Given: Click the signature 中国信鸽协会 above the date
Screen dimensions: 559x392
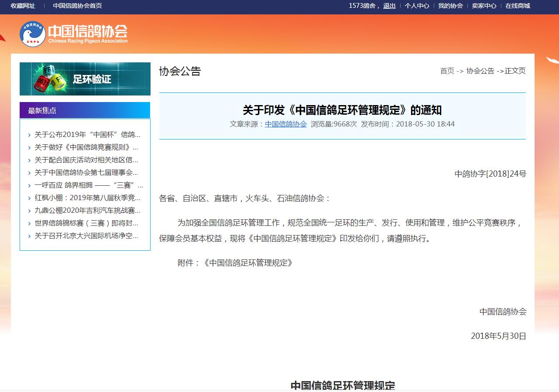Looking at the screenshot, I should click(x=503, y=312).
